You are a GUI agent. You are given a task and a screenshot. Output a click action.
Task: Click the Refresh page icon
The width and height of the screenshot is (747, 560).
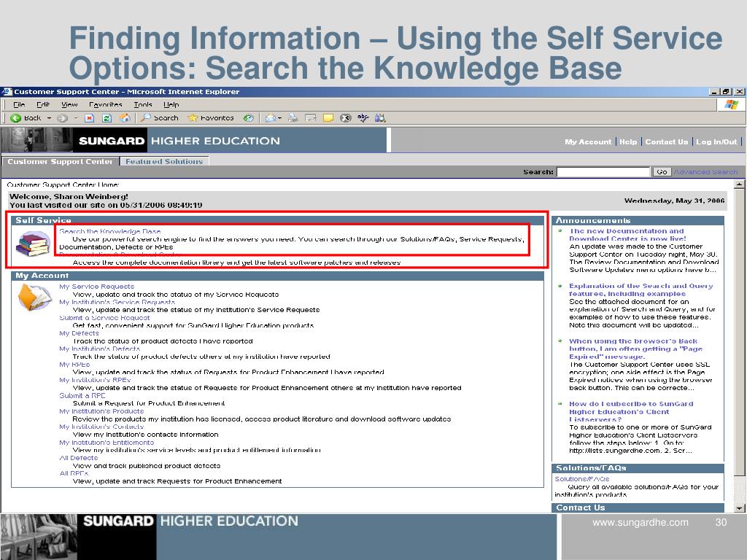107,117
